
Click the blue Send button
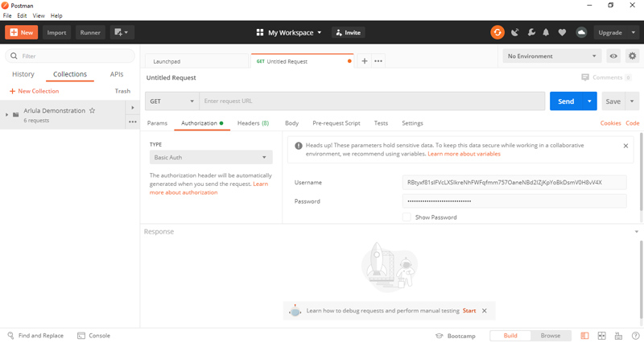(x=566, y=101)
